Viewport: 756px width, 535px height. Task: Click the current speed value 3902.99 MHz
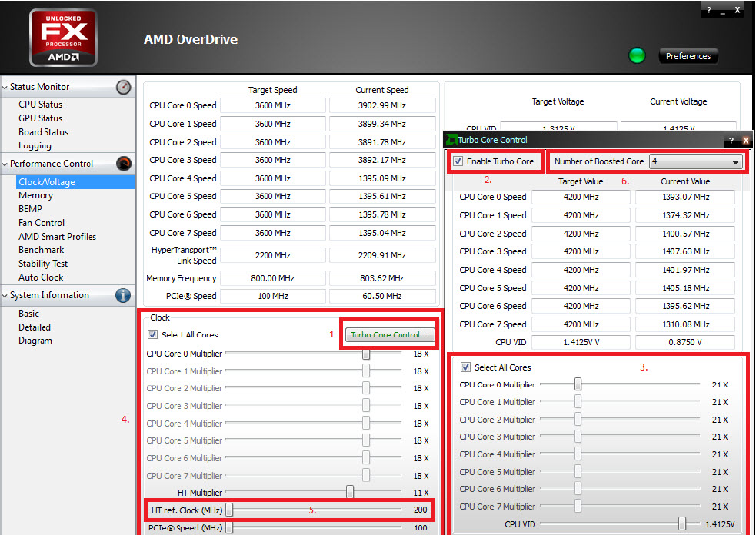(382, 105)
